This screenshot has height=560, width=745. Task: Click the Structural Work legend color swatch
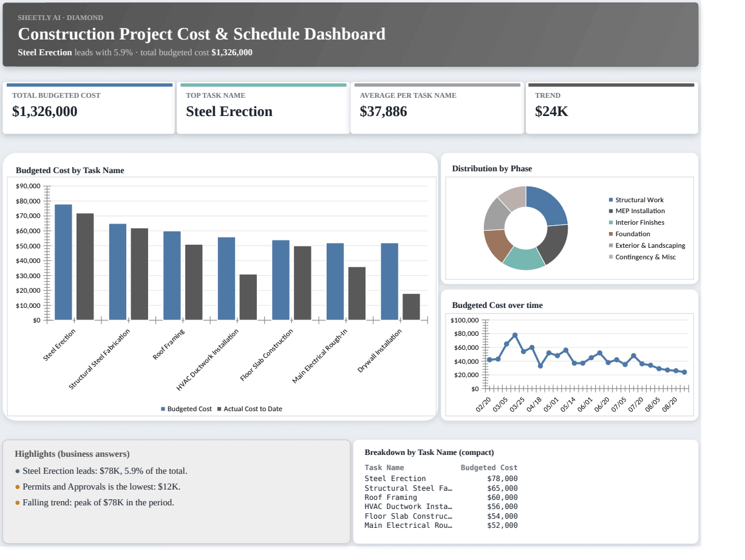tap(611, 200)
